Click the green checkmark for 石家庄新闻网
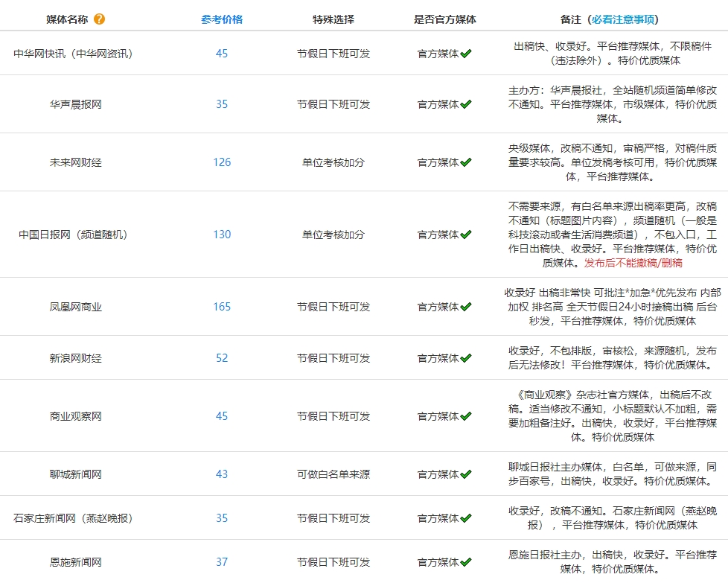This screenshot has width=728, height=583. pyautogui.click(x=466, y=518)
